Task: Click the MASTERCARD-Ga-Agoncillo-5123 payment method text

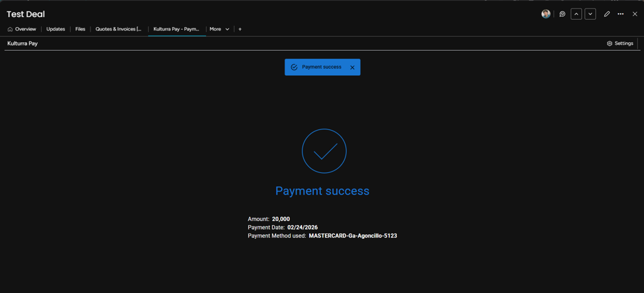Action: tap(353, 236)
